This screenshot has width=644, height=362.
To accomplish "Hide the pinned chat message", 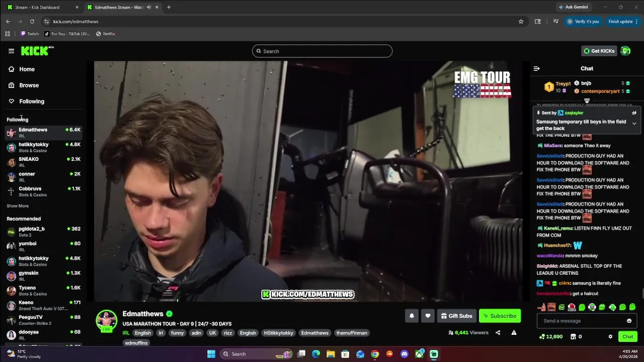I will point(634,113).
